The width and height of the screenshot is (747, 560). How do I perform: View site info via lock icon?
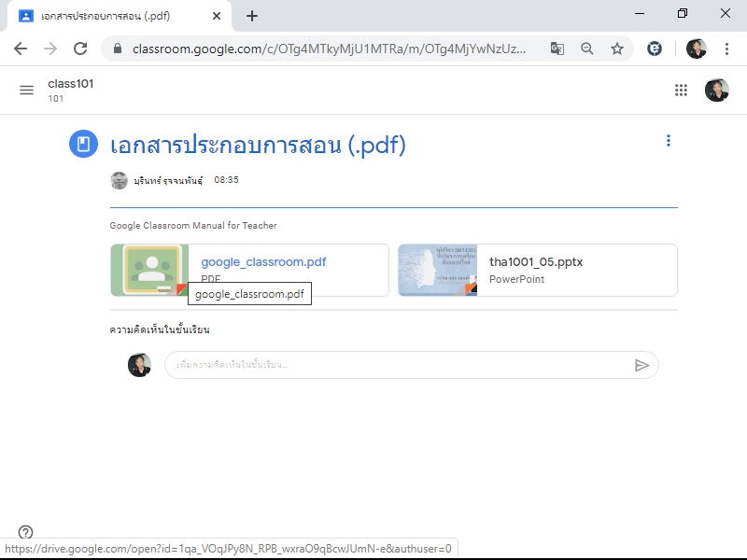pos(118,49)
